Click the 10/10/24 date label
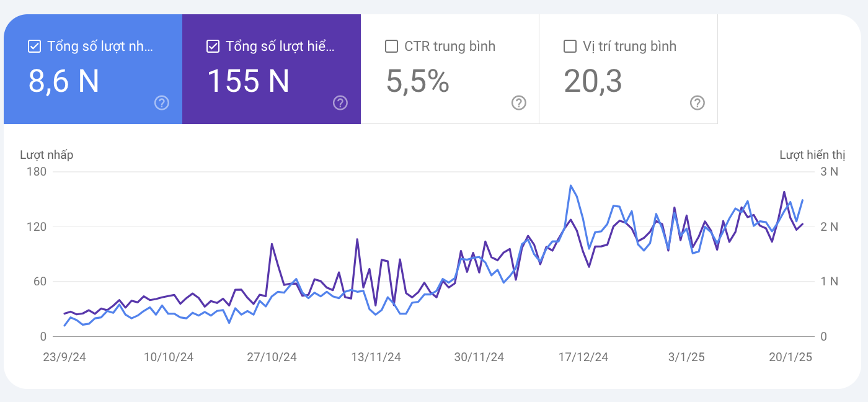The width and height of the screenshot is (868, 402). pos(169,357)
